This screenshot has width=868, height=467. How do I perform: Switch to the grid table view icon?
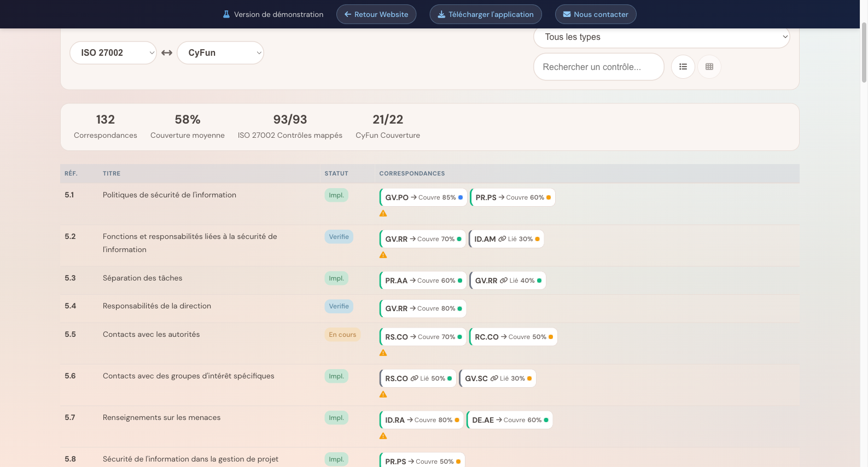coord(709,67)
